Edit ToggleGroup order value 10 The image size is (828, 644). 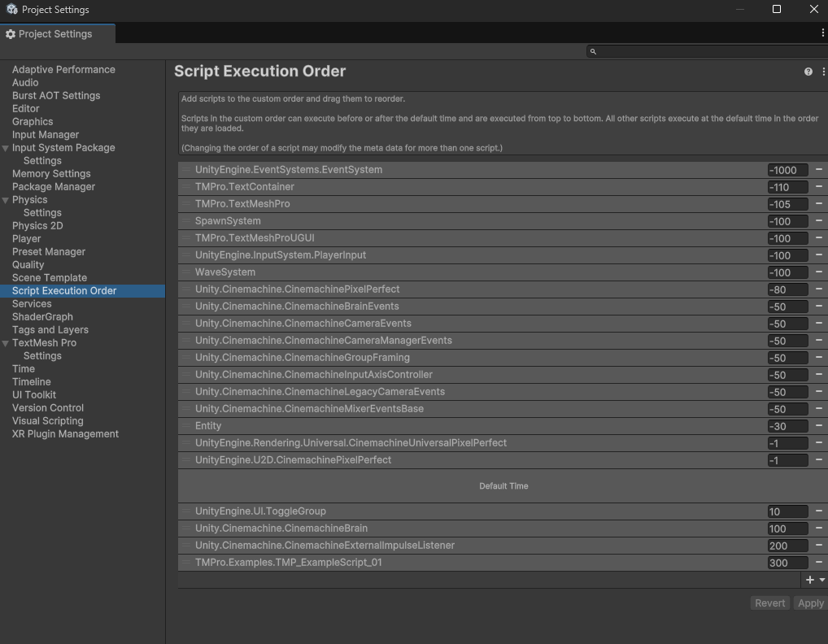pyautogui.click(x=787, y=511)
